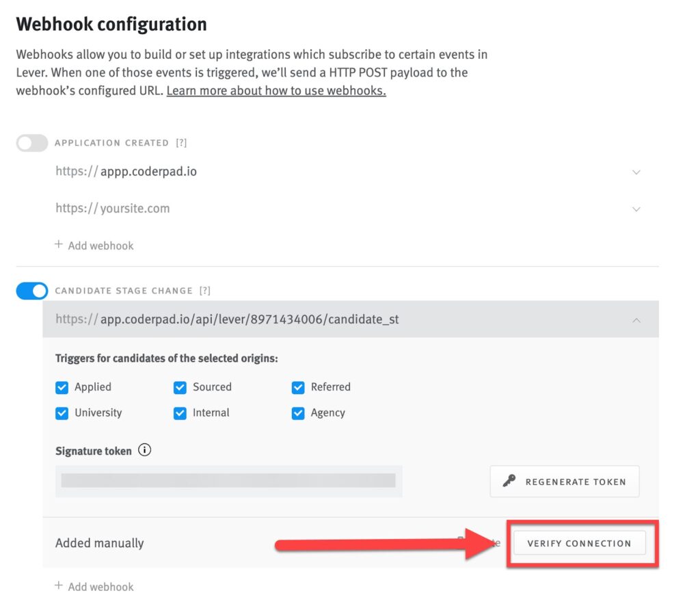This screenshot has width=700, height=606.
Task: Click the [?] help icon beside Application Created
Action: [180, 142]
